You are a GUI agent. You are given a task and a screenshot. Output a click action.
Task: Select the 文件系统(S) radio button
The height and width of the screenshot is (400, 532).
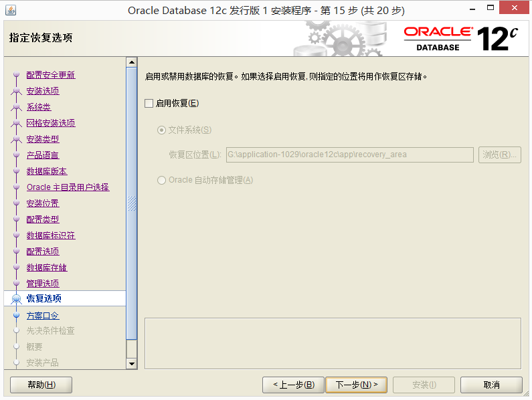[161, 130]
